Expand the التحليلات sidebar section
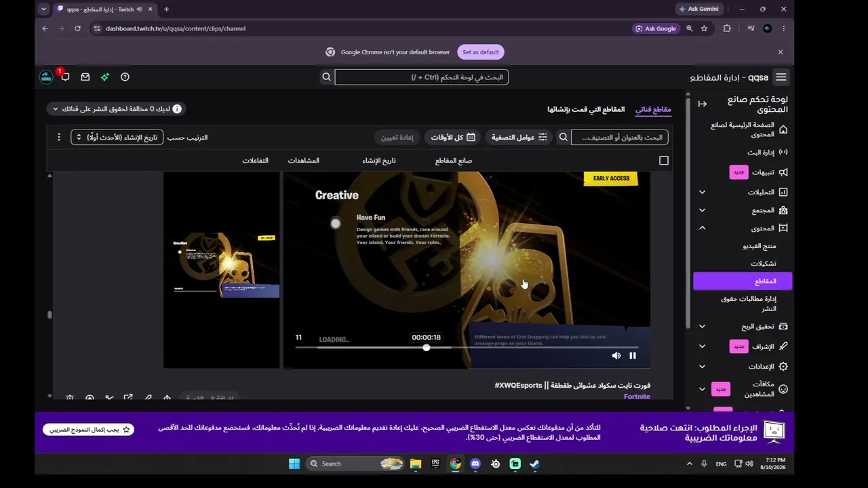This screenshot has height=488, width=868. pos(703,192)
